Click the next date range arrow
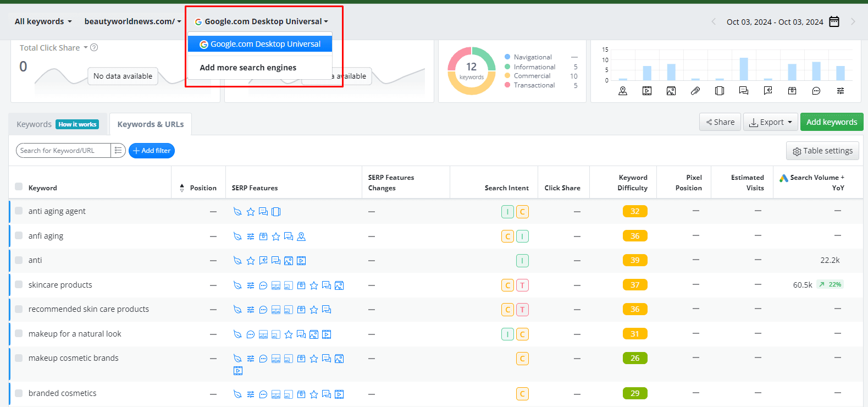Image resolution: width=868 pixels, height=407 pixels. [x=853, y=21]
